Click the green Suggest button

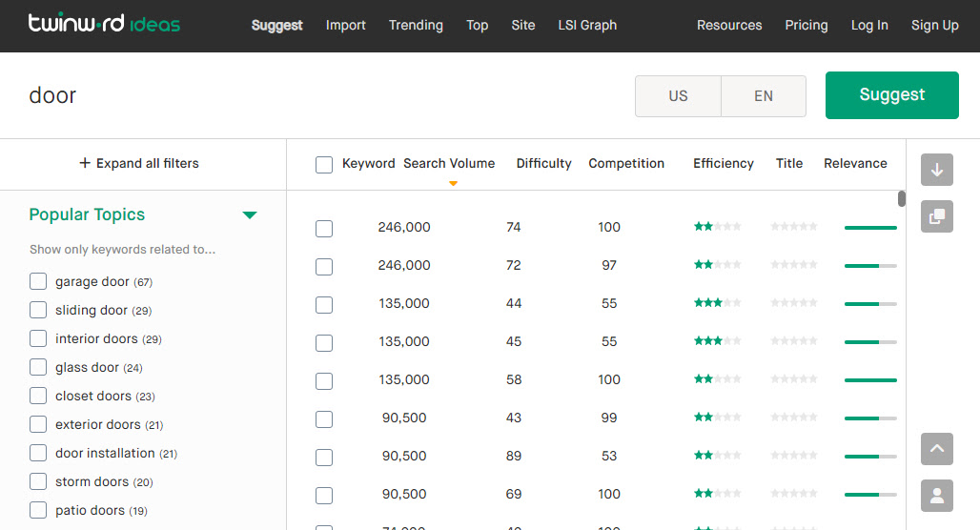[892, 95]
